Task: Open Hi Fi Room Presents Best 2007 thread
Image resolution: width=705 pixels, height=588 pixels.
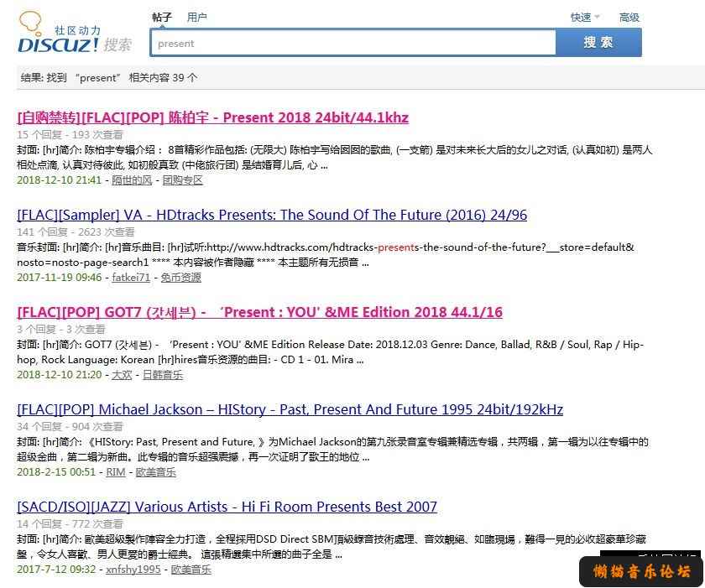Action: pyautogui.click(x=227, y=507)
